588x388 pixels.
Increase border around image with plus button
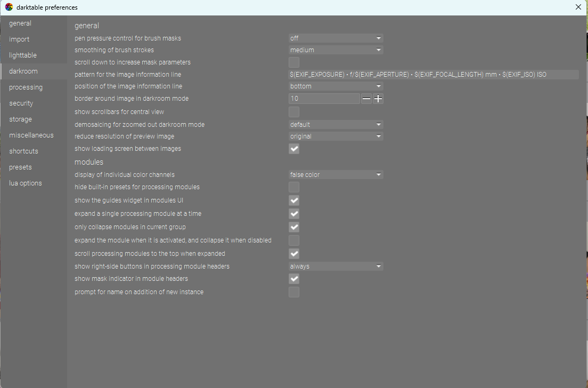(378, 99)
